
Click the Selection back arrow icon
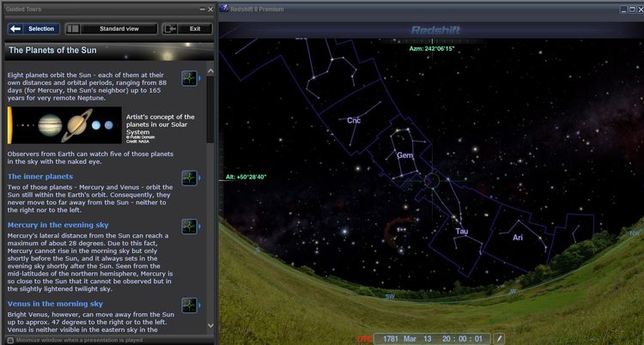(15, 29)
